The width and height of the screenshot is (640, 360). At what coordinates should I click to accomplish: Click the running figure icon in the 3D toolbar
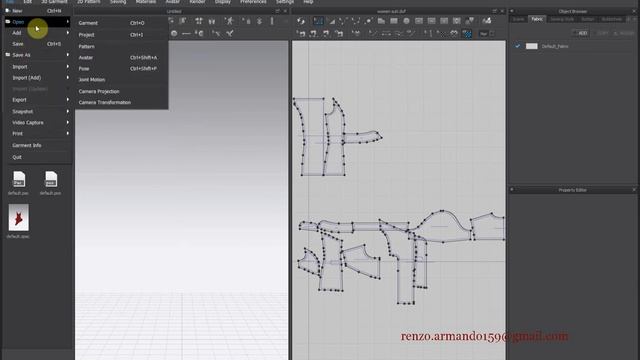[x=229, y=21]
